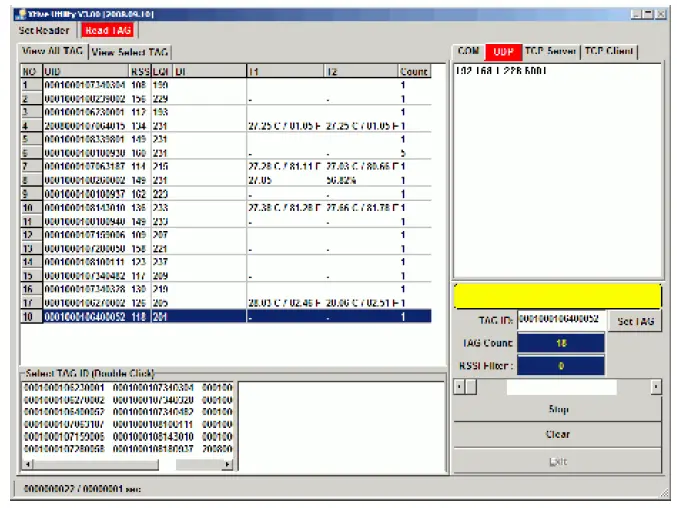The height and width of the screenshot is (508, 677).
Task: Select tag row number 2
Action: pos(226,98)
